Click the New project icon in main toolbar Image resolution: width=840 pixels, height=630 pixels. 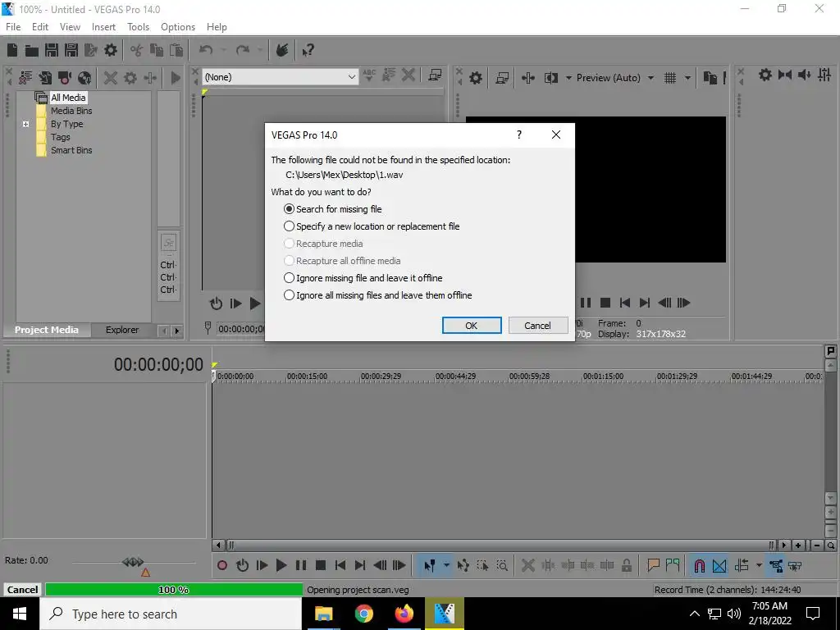[x=12, y=50]
